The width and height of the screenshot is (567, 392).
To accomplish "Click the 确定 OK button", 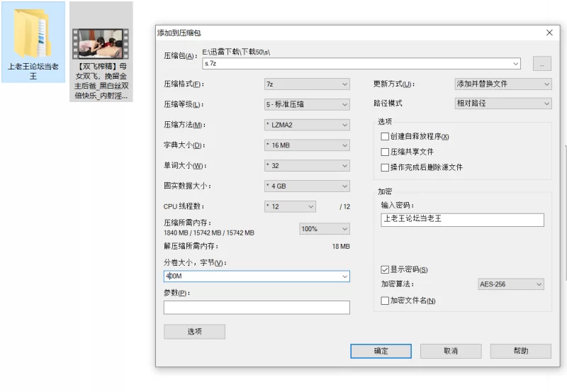I will (381, 351).
